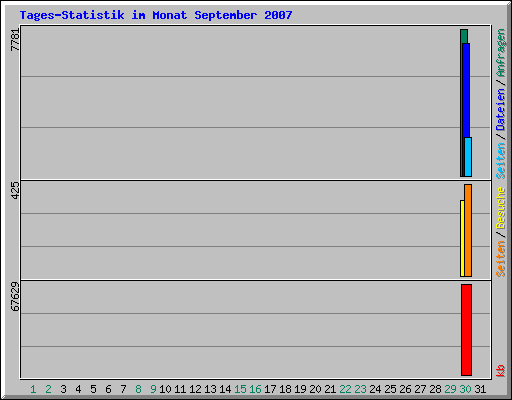Image resolution: width=512 pixels, height=400 pixels.
Task: Click day 22 label on the axis
Action: 345,389
